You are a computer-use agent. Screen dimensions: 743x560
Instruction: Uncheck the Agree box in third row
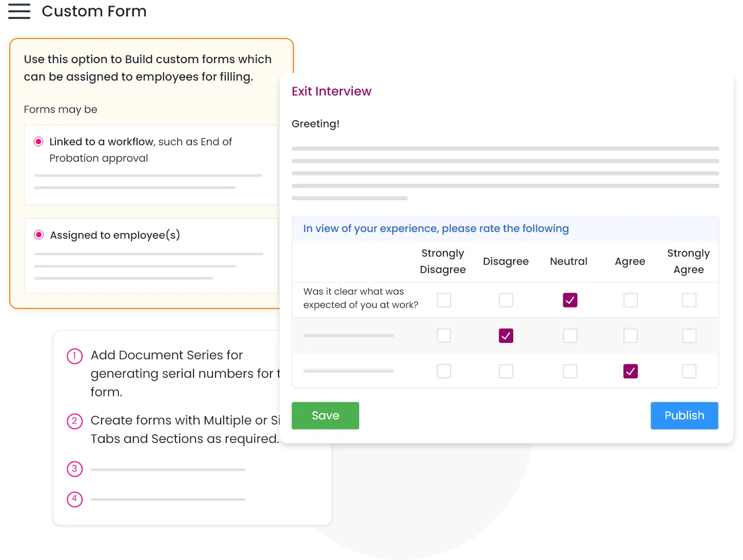pyautogui.click(x=630, y=371)
